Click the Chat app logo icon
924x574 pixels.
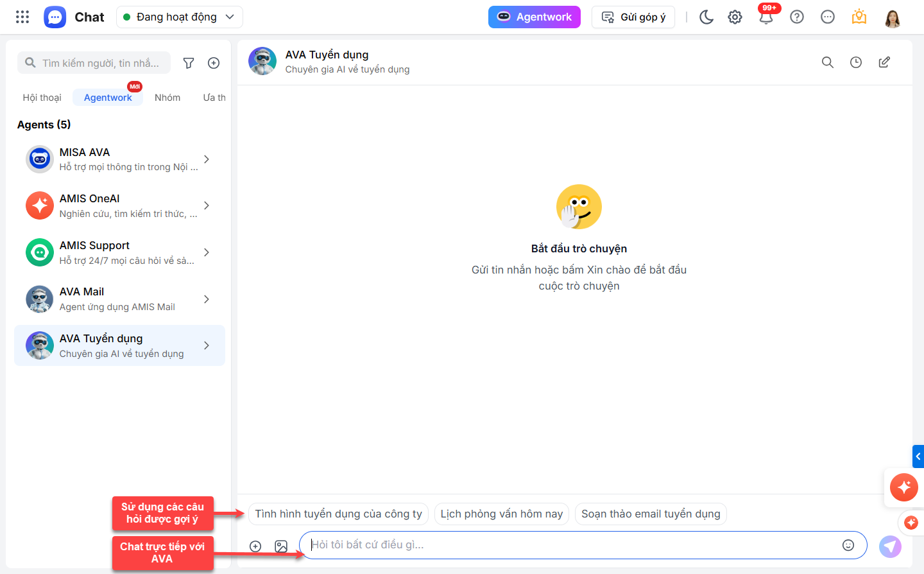click(55, 17)
